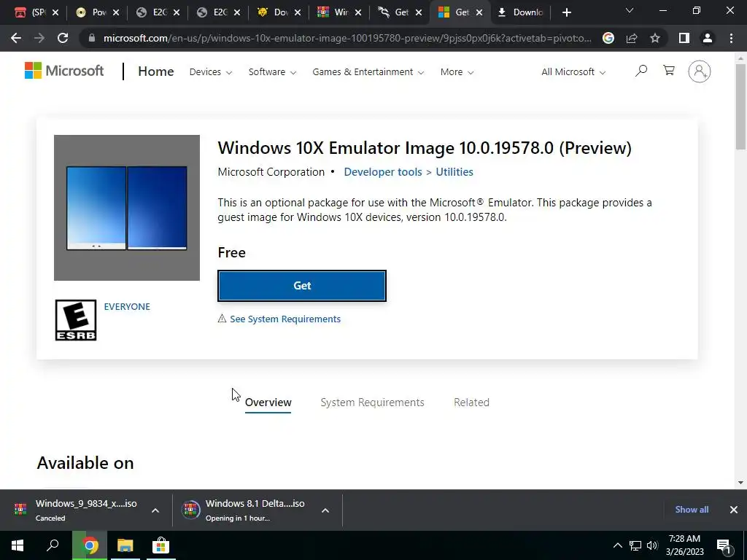Open the Developer tools category link
The image size is (747, 560).
click(x=382, y=172)
